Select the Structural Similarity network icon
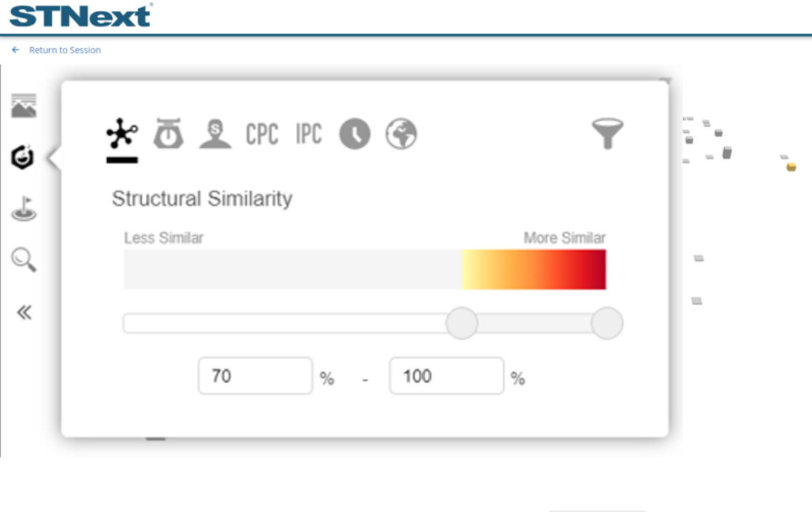Viewport: 812px width, 512px height. click(x=122, y=134)
